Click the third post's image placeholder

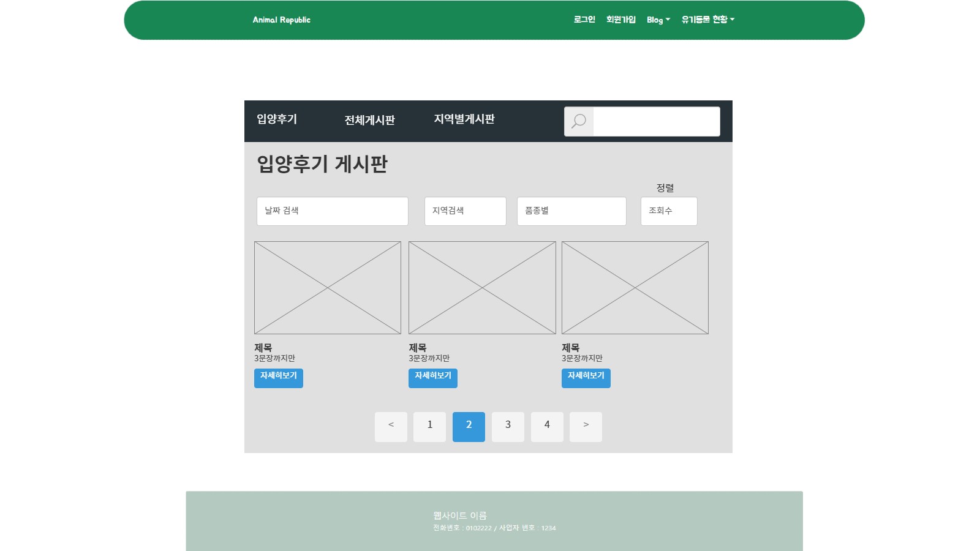point(635,288)
